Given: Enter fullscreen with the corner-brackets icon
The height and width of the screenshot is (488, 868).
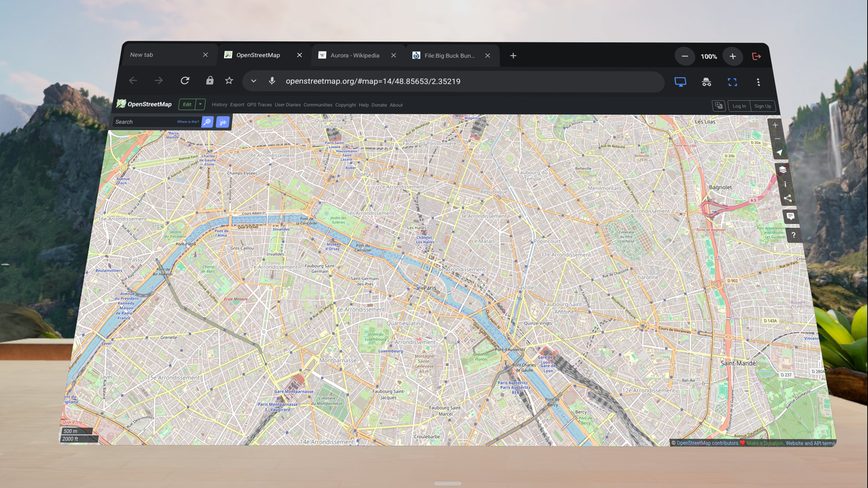Looking at the screenshot, I should point(732,82).
